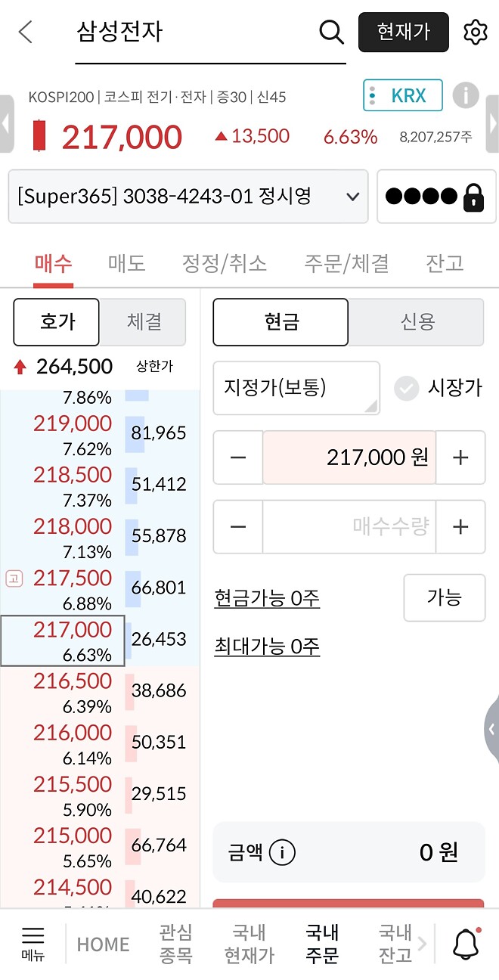Open the stock search
Viewport: 499px width, 980px height.
pyautogui.click(x=331, y=32)
